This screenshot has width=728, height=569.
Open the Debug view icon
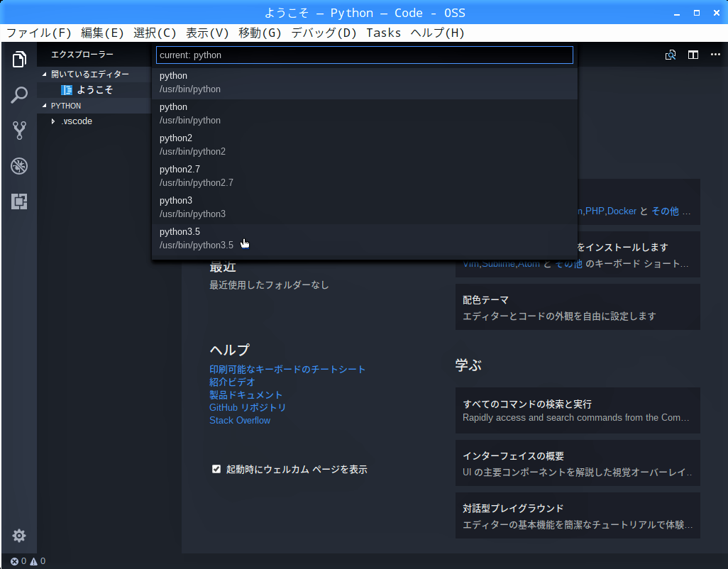point(19,166)
